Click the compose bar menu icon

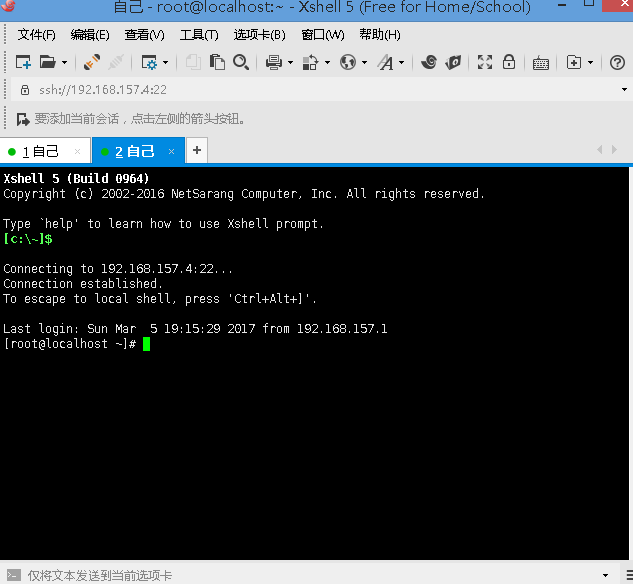(x=629, y=575)
